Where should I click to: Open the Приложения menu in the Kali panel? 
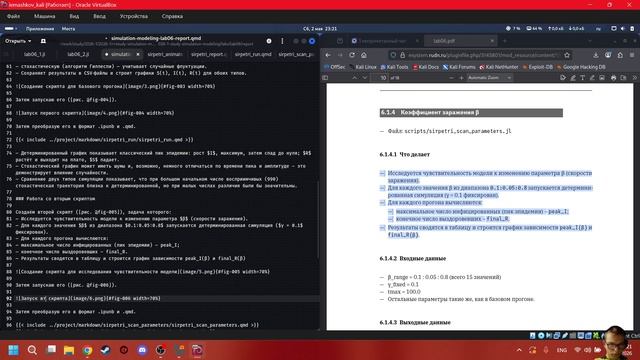40,29
